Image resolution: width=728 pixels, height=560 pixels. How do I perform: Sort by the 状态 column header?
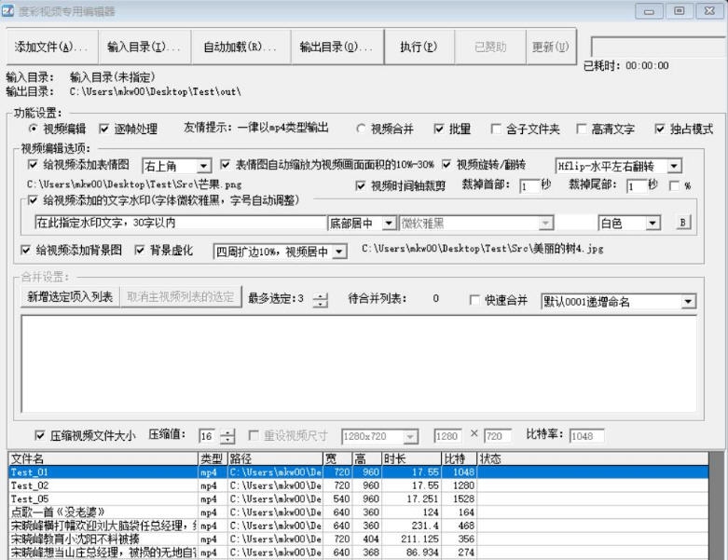tap(593, 458)
